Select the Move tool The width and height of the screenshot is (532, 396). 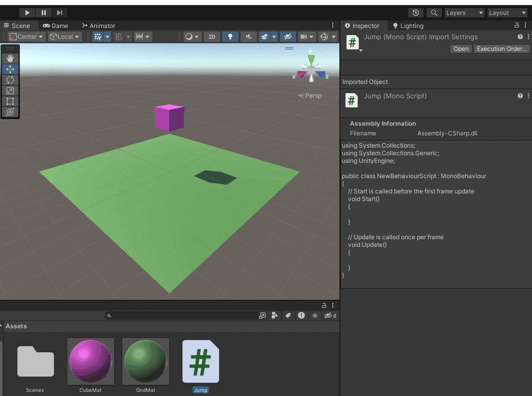[x=10, y=69]
